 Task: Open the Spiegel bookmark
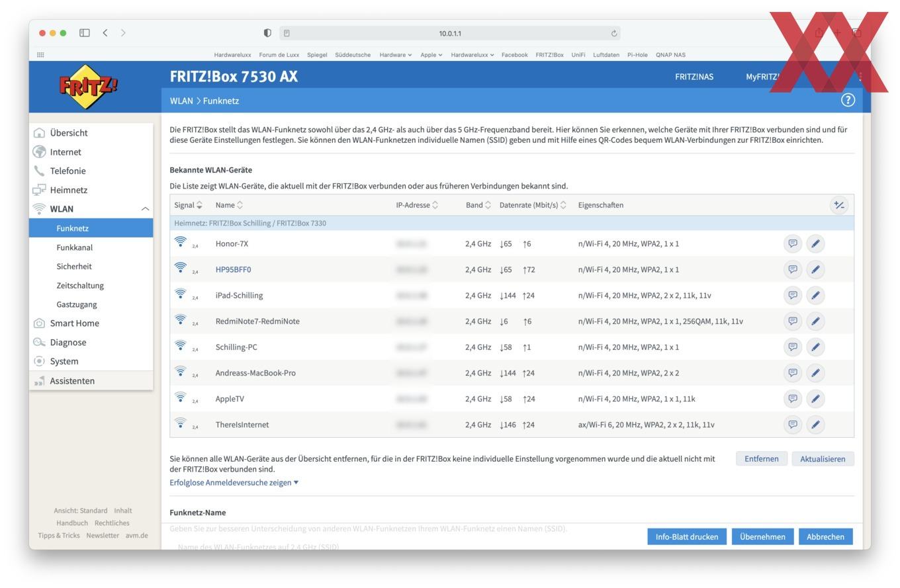[317, 54]
